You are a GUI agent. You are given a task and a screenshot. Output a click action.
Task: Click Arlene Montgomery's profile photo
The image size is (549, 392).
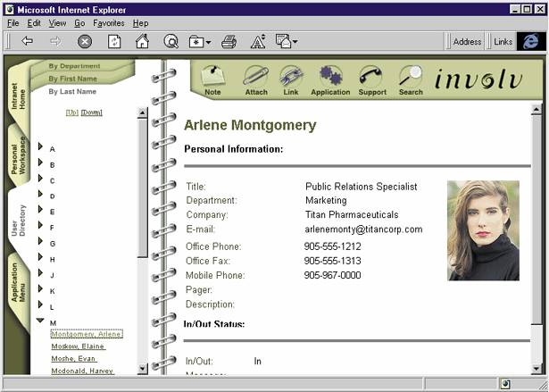(483, 230)
